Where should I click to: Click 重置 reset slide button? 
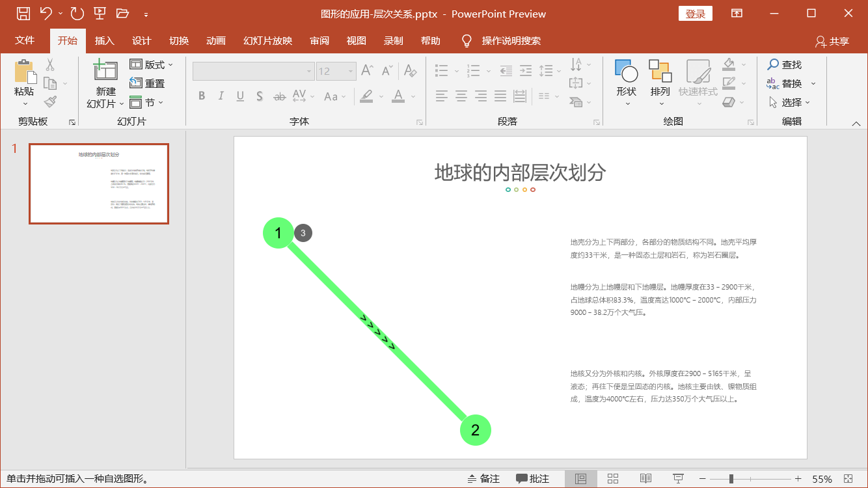click(x=147, y=83)
